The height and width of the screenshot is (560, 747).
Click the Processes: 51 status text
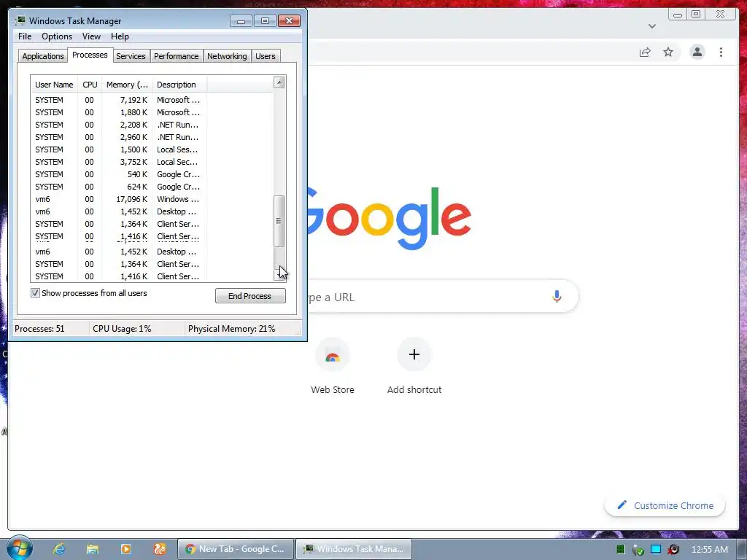39,329
